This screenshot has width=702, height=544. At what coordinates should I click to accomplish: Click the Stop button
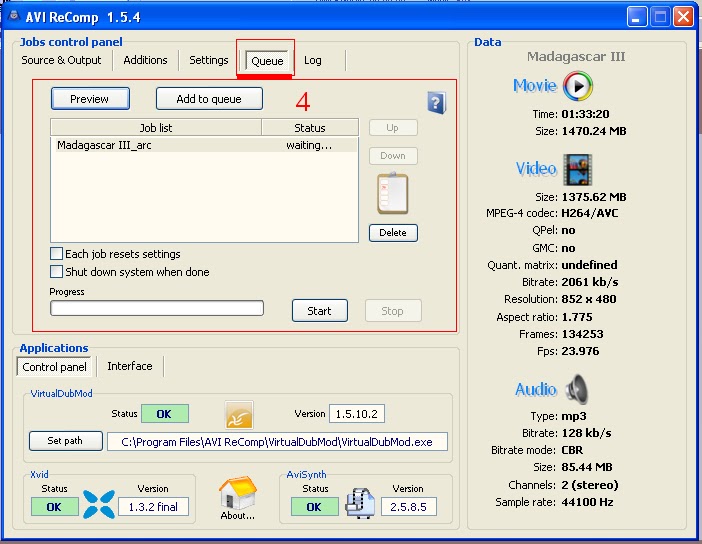pyautogui.click(x=393, y=311)
